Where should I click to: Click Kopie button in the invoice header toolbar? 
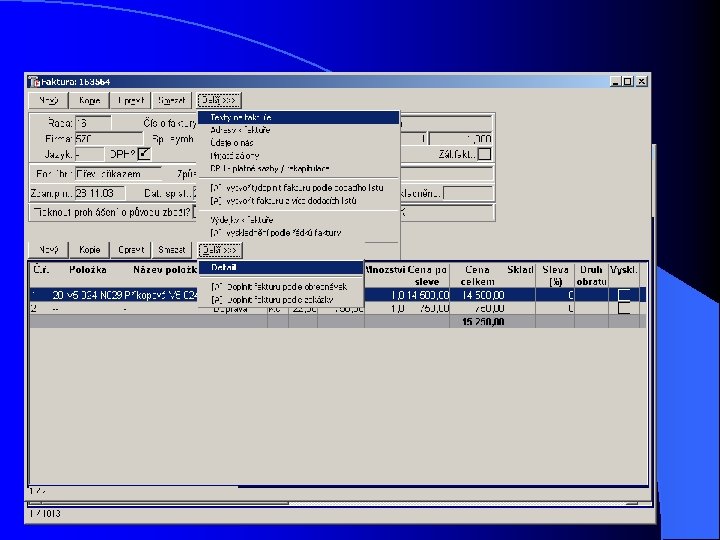[x=90, y=100]
